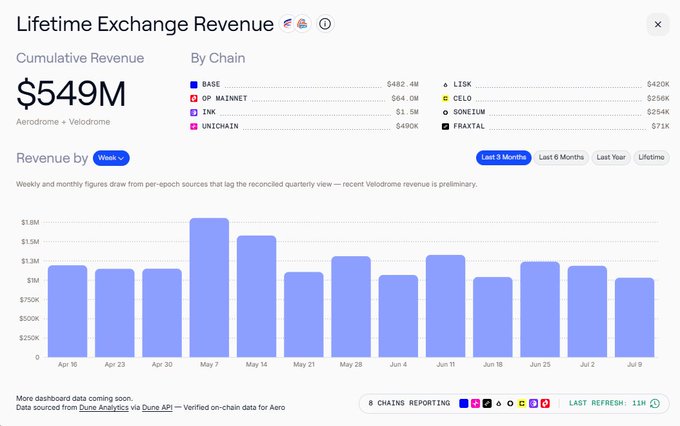This screenshot has height=426, width=680.
Task: Click the blue BASE chain icon in legend
Action: coord(194,85)
